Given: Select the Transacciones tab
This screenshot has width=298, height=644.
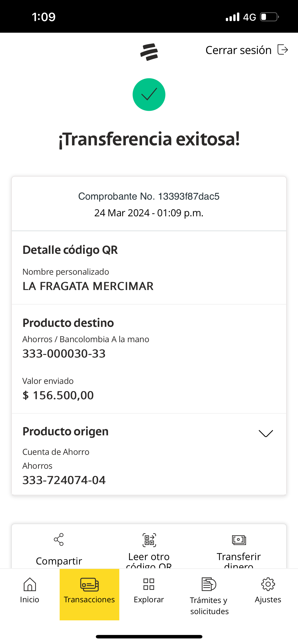Looking at the screenshot, I should click(x=89, y=594).
